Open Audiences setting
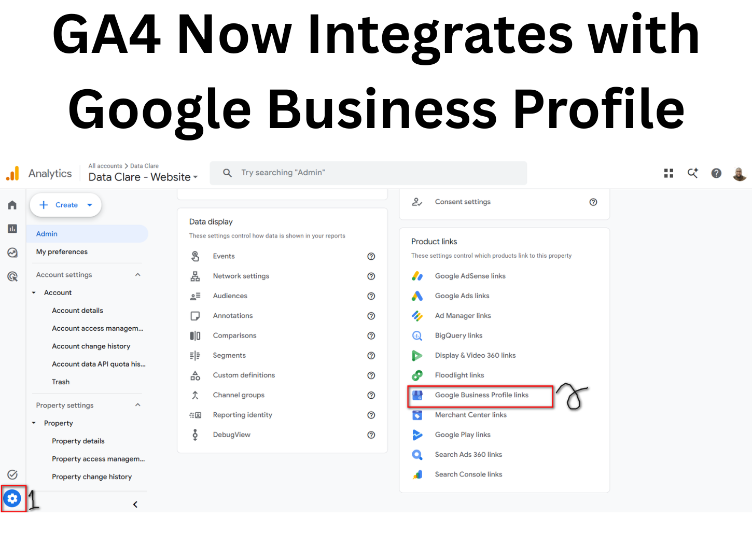This screenshot has width=752, height=560. [x=230, y=296]
